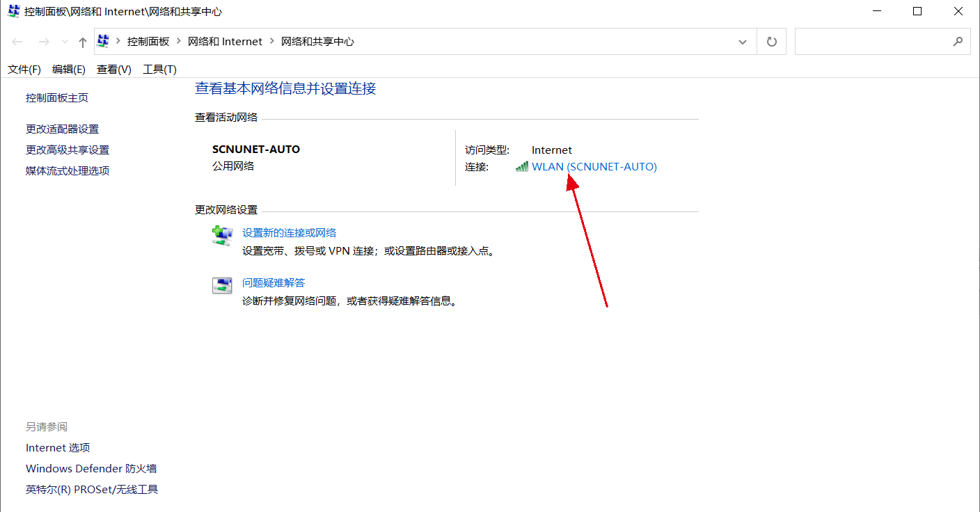Open 问题疑难解答 link

pyautogui.click(x=274, y=283)
